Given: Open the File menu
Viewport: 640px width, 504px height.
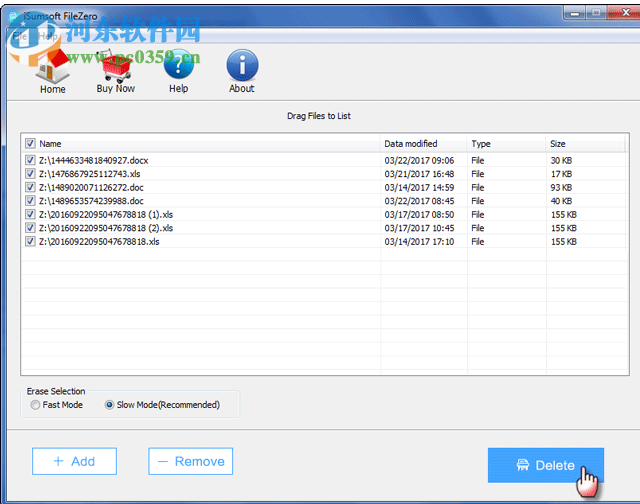Looking at the screenshot, I should click(x=20, y=36).
